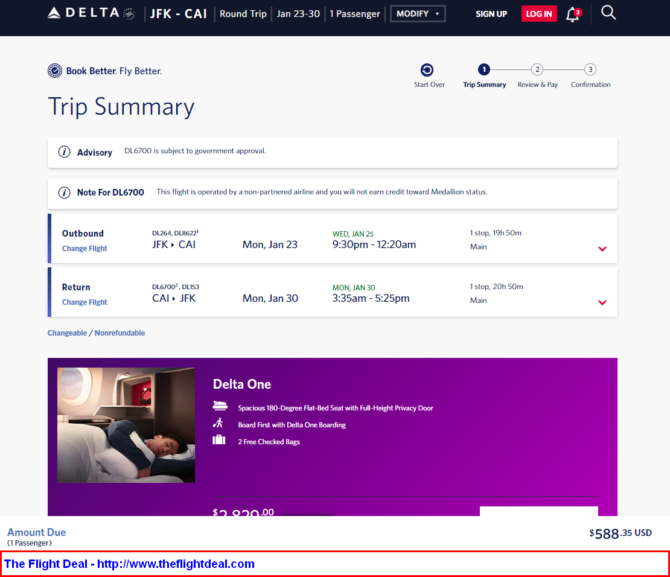The width and height of the screenshot is (670, 577).
Task: Click the Note For DL6700 info icon
Action: click(64, 193)
